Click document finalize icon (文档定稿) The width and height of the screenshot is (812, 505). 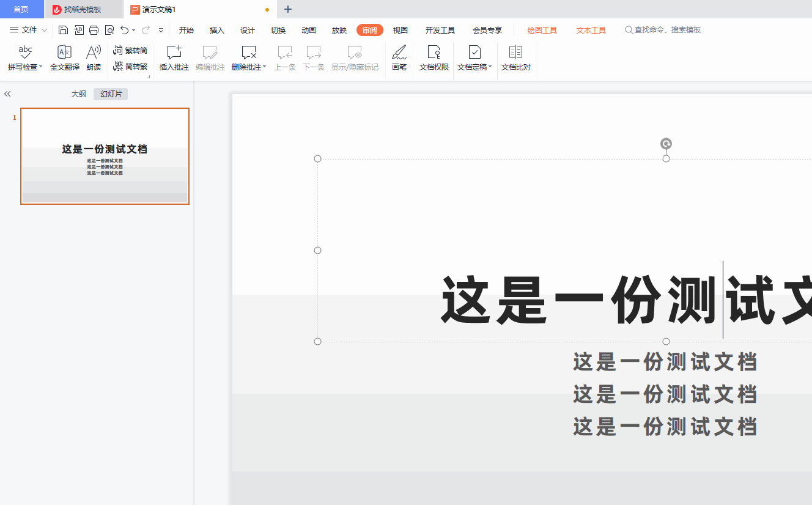(474, 53)
